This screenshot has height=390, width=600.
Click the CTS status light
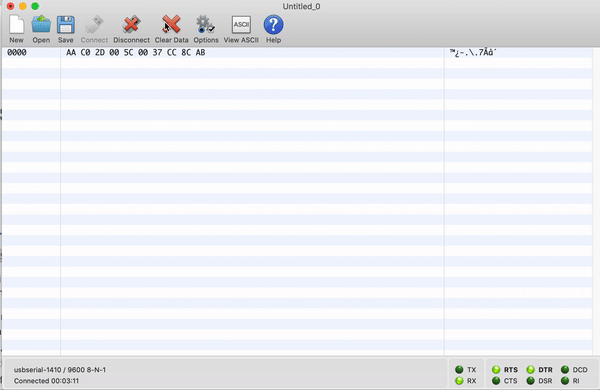pos(496,380)
